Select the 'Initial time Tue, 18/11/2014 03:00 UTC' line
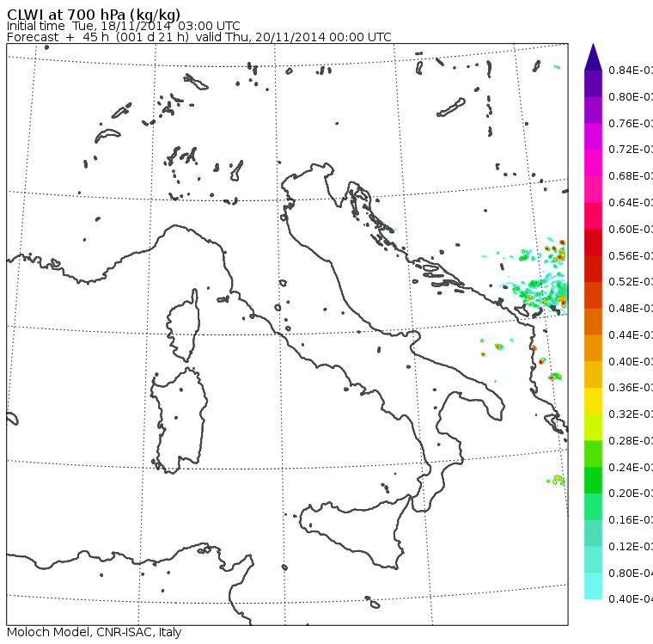 [123, 26]
